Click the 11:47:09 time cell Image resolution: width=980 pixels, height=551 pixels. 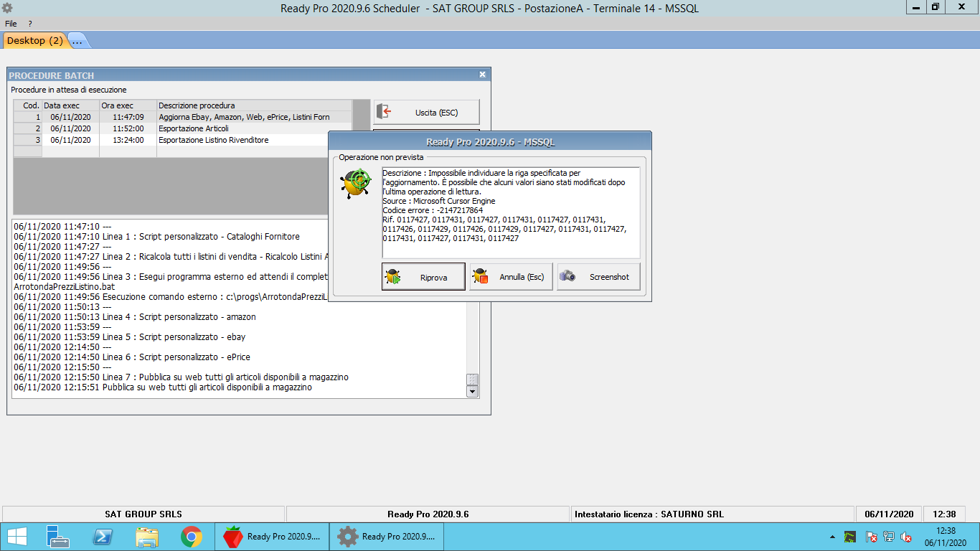128,117
